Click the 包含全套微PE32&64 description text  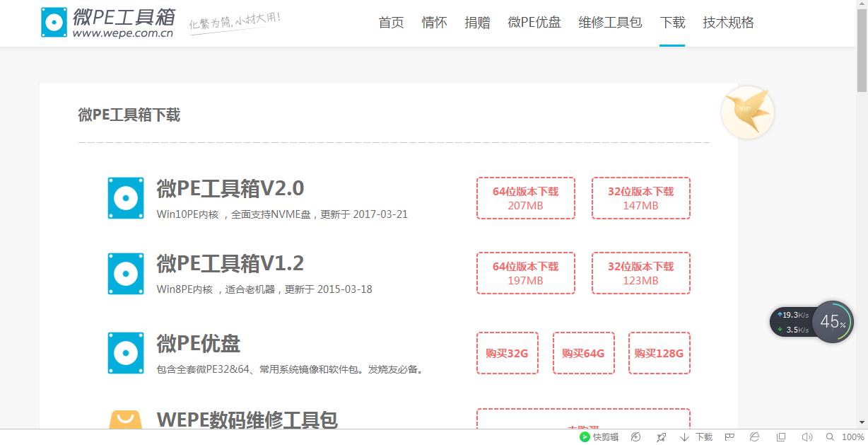290,369
